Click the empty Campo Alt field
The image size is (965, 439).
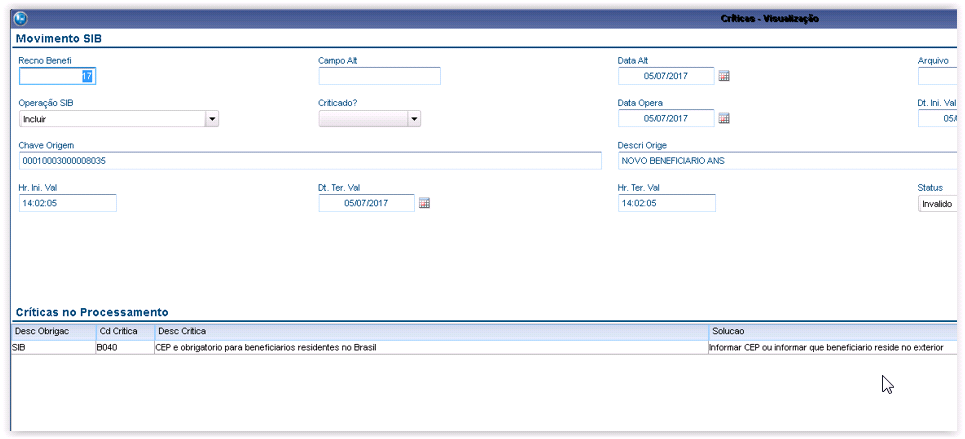[380, 76]
